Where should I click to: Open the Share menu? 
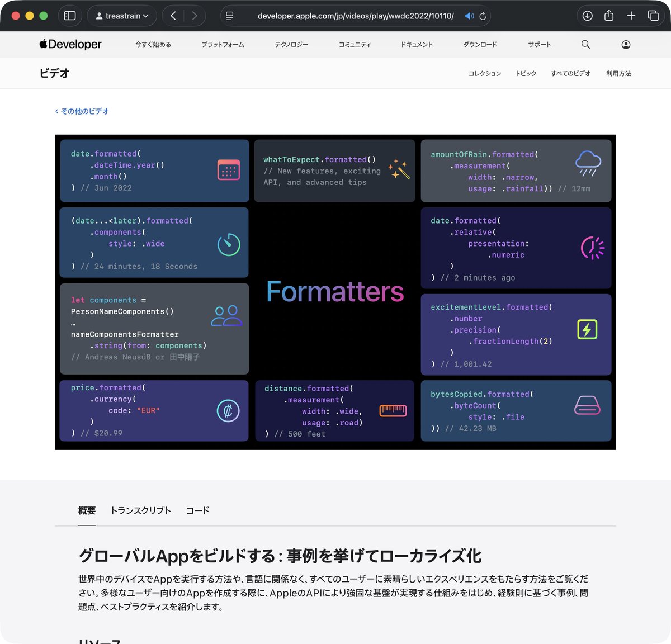[x=609, y=16]
